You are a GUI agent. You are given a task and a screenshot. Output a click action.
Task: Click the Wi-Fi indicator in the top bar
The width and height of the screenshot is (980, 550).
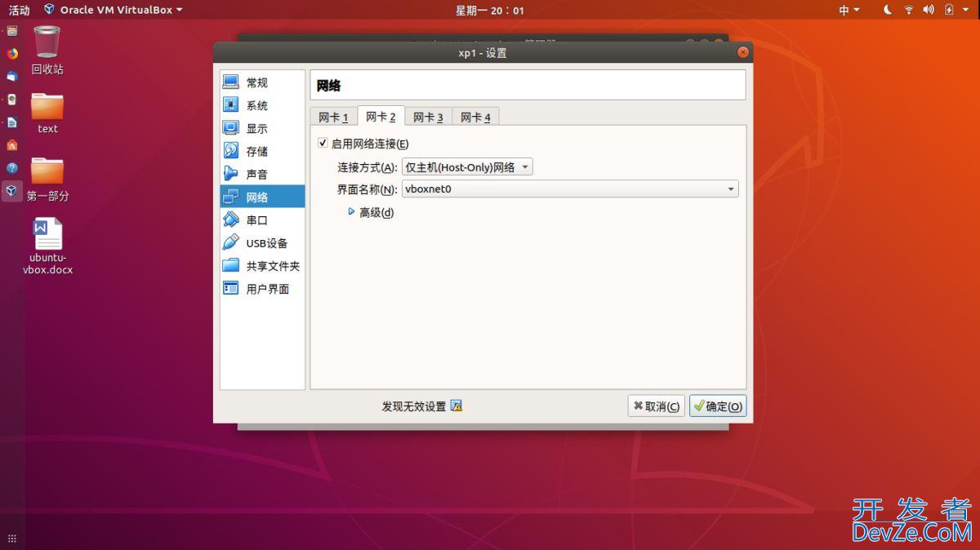click(x=908, y=10)
